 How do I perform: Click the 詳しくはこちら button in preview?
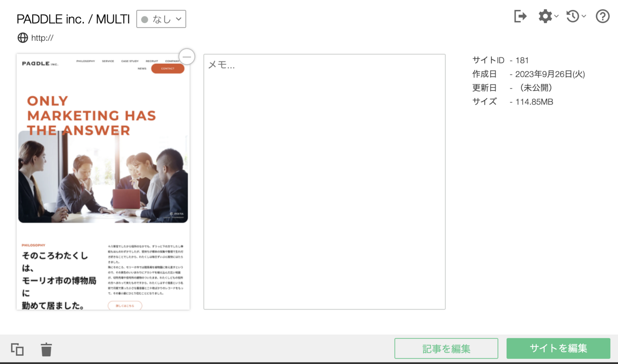click(x=125, y=306)
